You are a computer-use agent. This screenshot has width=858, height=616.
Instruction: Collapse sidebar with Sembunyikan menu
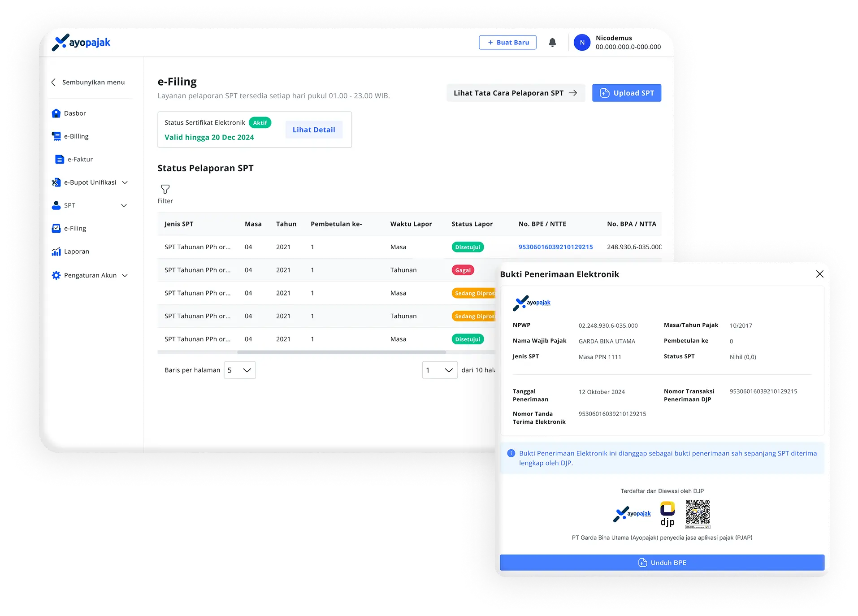pyautogui.click(x=88, y=82)
